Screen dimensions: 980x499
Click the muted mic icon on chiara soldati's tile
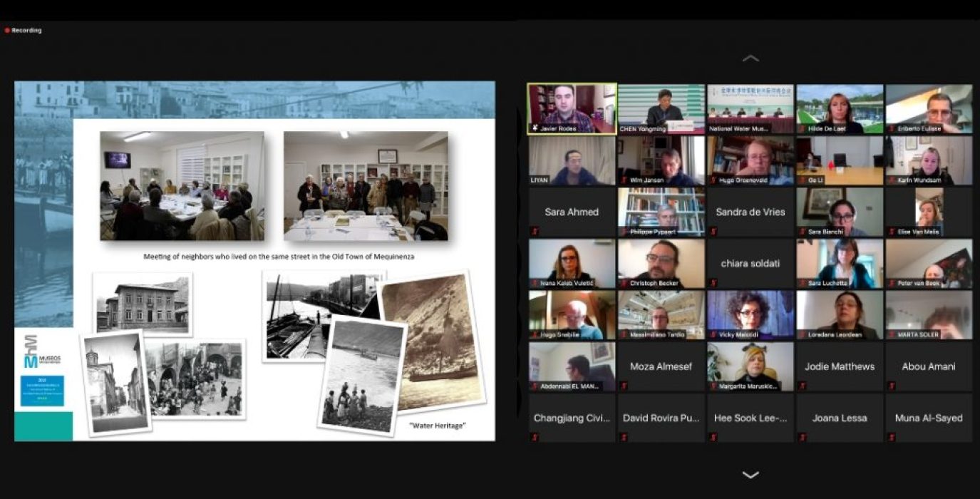[x=713, y=283]
